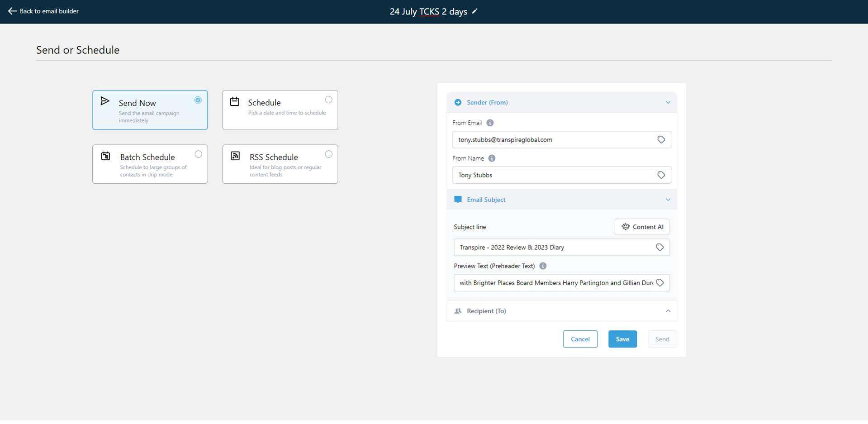Click the Save button
The height and width of the screenshot is (424, 868).
tap(622, 339)
